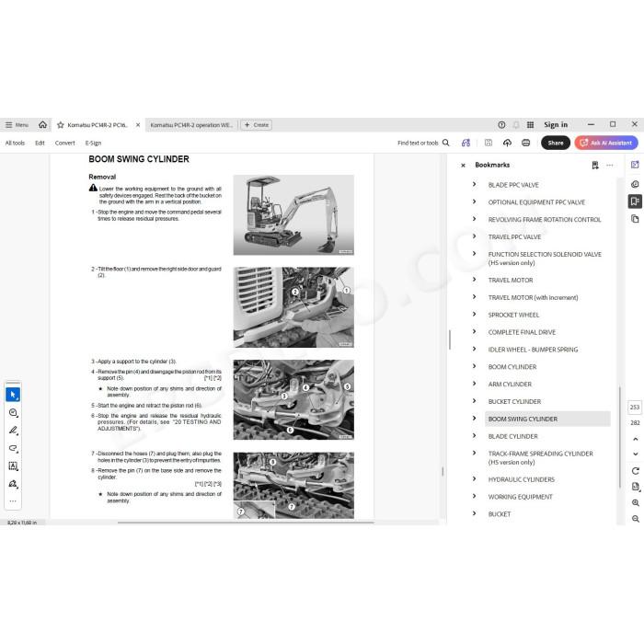Select TRACK-FRAME SPREADING CYLINDER bookmark

pos(541,457)
